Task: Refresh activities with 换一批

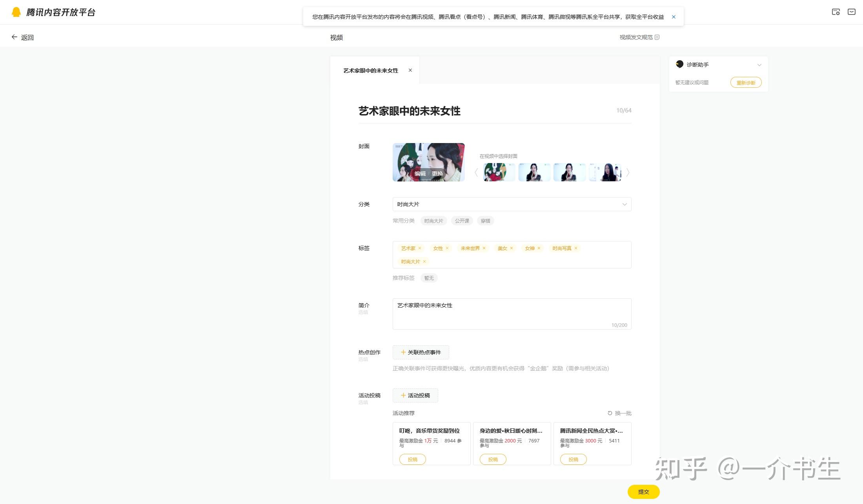Action: pos(619,413)
